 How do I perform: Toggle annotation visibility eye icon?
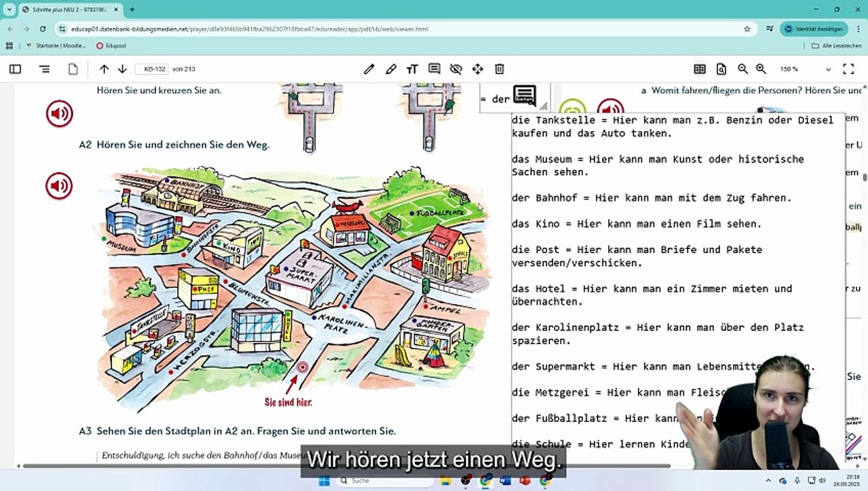[x=456, y=69]
